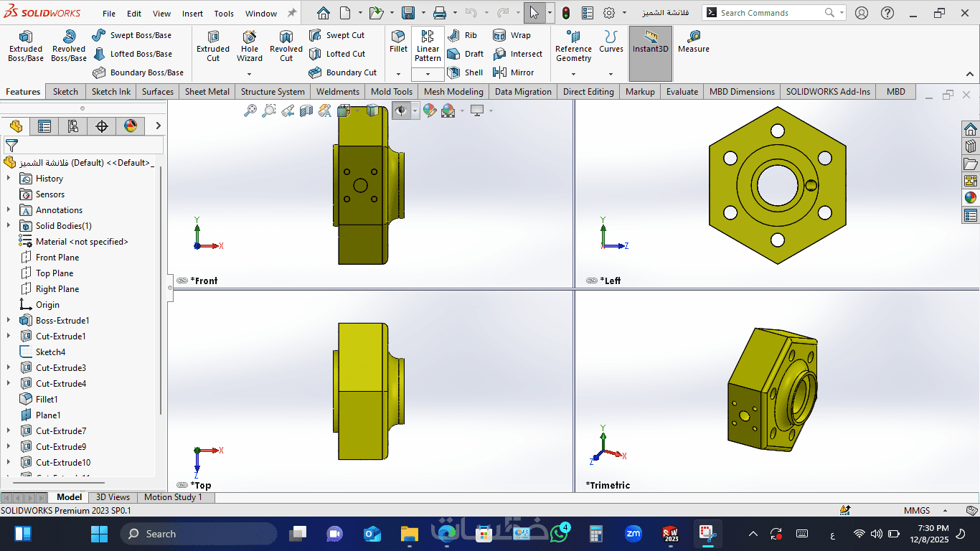Open the Motion Study 1 tab
This screenshot has height=551, width=980.
point(174,497)
